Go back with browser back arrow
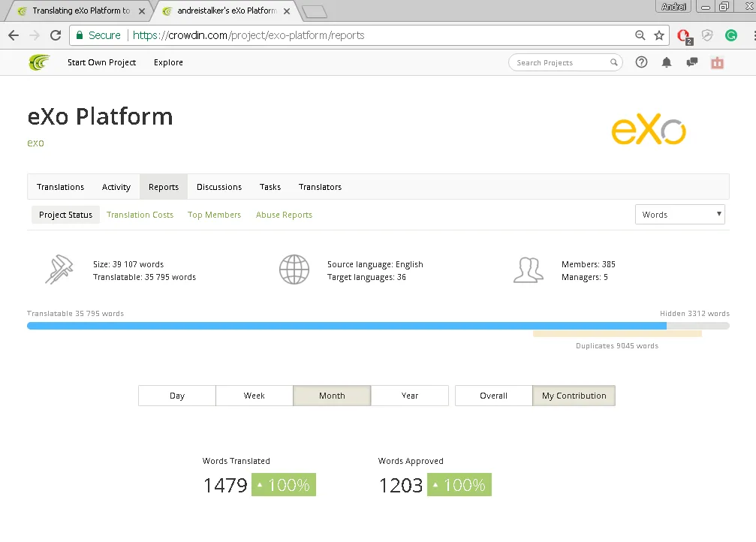756x542 pixels. [14, 35]
